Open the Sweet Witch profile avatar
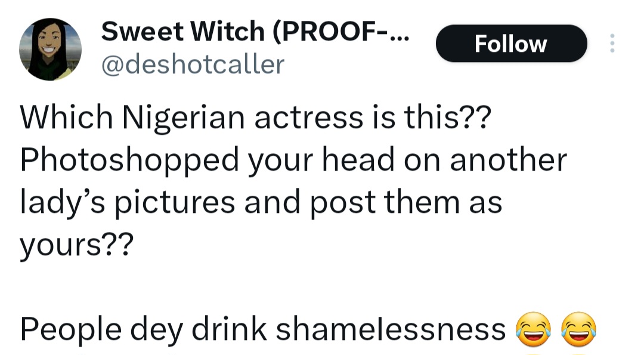The width and height of the screenshot is (644, 355). pyautogui.click(x=50, y=49)
